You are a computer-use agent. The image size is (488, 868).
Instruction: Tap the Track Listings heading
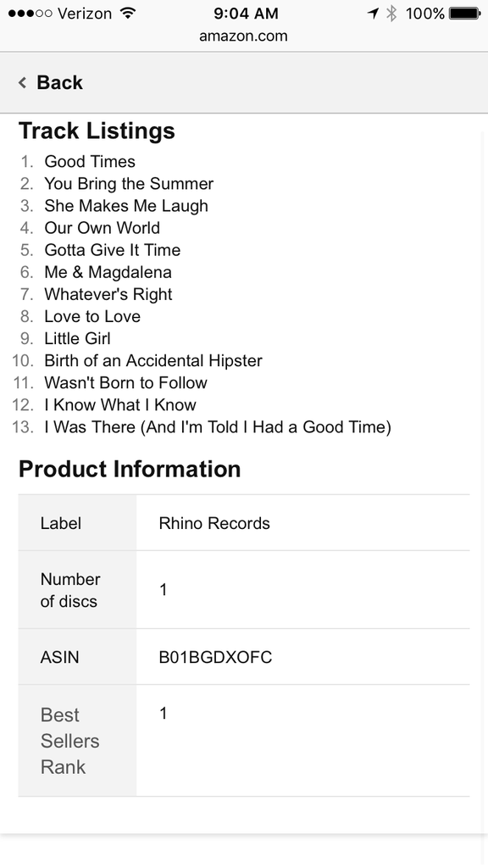[97, 131]
